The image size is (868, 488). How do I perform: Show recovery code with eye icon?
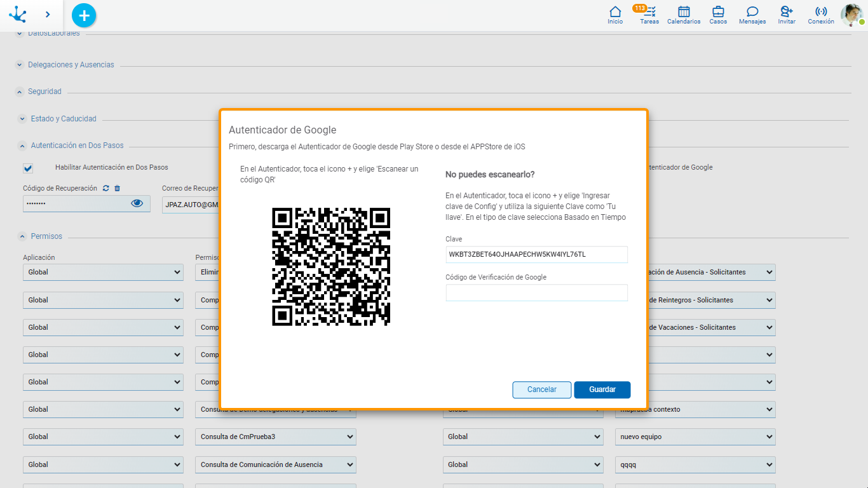[x=137, y=203]
